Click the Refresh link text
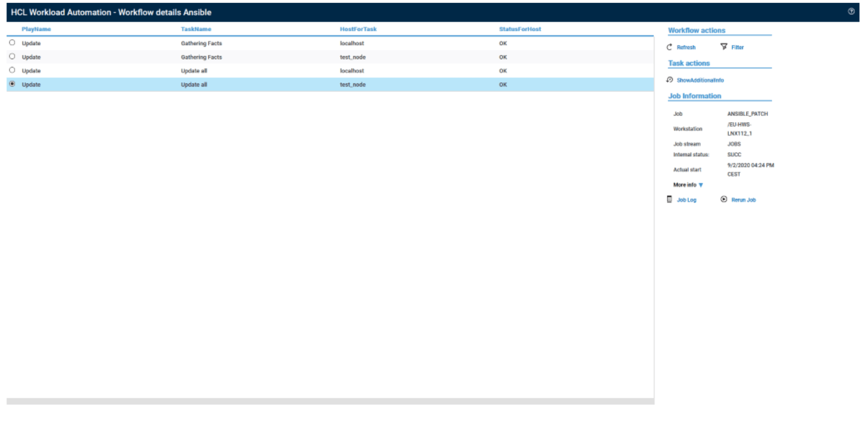Viewport: 868px width, 425px height. [686, 47]
